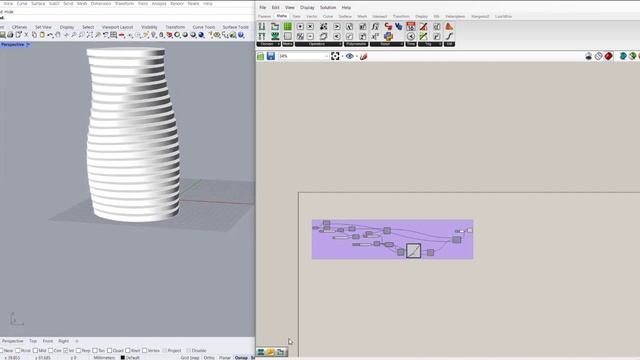Select the orange Util triangle component icon
Screen dimensions: 640x360
tap(449, 27)
